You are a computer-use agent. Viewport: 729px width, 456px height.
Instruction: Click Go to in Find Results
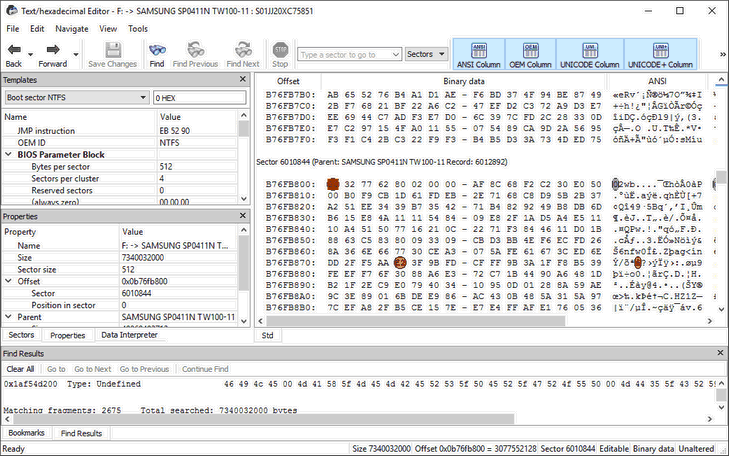(56, 369)
